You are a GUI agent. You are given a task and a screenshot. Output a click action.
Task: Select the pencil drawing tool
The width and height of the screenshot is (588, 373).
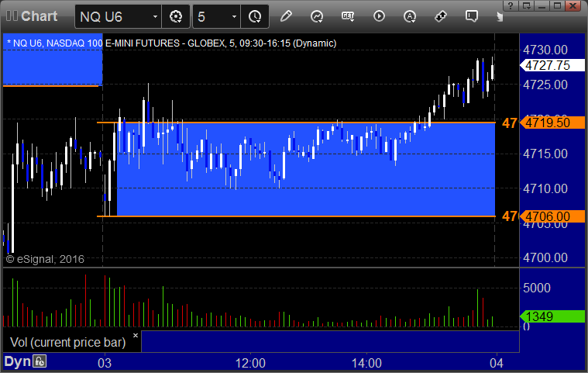pos(286,16)
